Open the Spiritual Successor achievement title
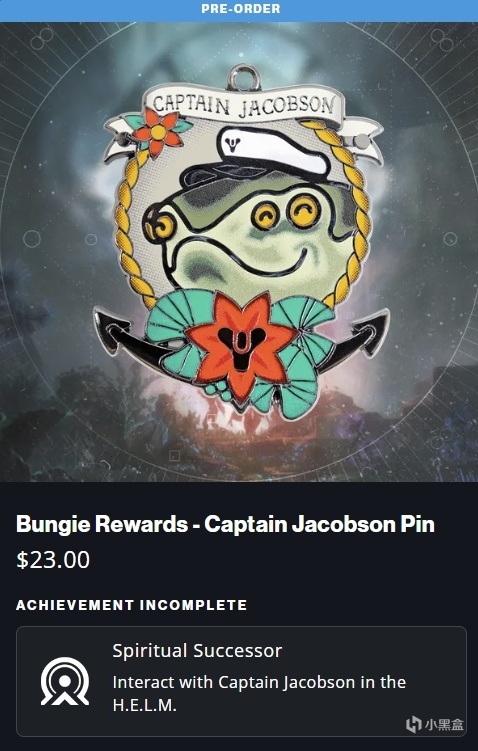 click(197, 650)
